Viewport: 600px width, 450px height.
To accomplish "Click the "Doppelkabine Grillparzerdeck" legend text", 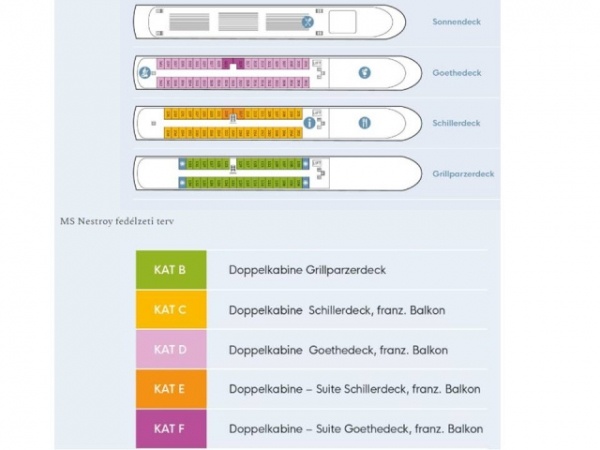I will pyautogui.click(x=307, y=270).
